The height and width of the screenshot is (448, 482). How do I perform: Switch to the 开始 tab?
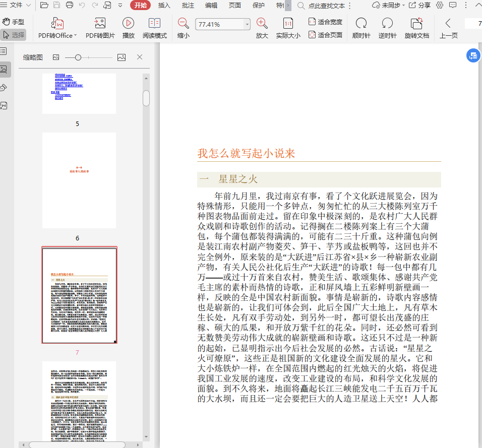(x=141, y=5)
